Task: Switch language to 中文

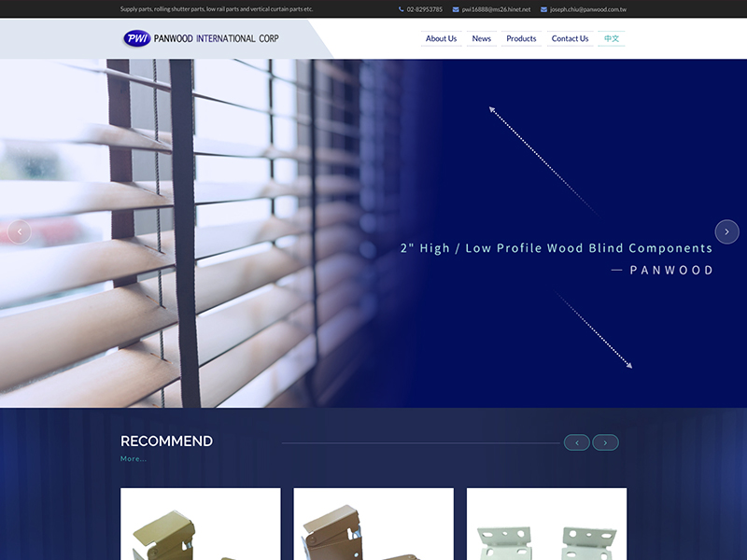Action: (612, 38)
